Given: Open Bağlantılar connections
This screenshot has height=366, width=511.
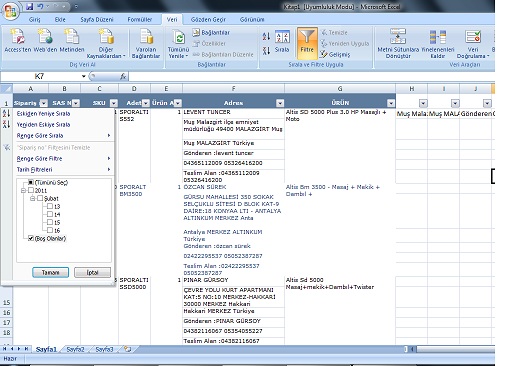Looking at the screenshot, I should (x=211, y=33).
